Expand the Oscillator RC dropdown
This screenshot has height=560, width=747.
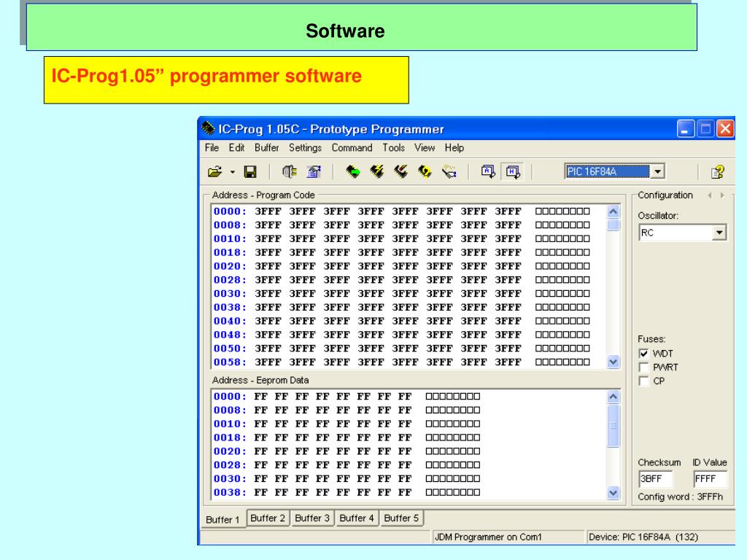click(719, 233)
